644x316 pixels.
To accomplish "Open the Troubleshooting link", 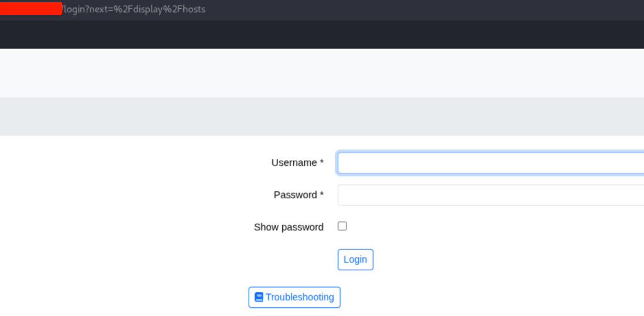I will [x=294, y=297].
